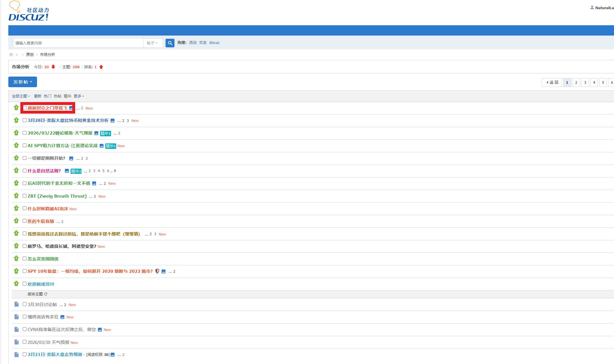Open hot search link 交友

(x=203, y=43)
